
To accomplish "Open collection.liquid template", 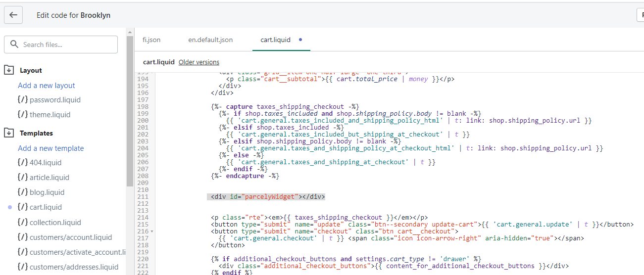I will coord(55,223).
